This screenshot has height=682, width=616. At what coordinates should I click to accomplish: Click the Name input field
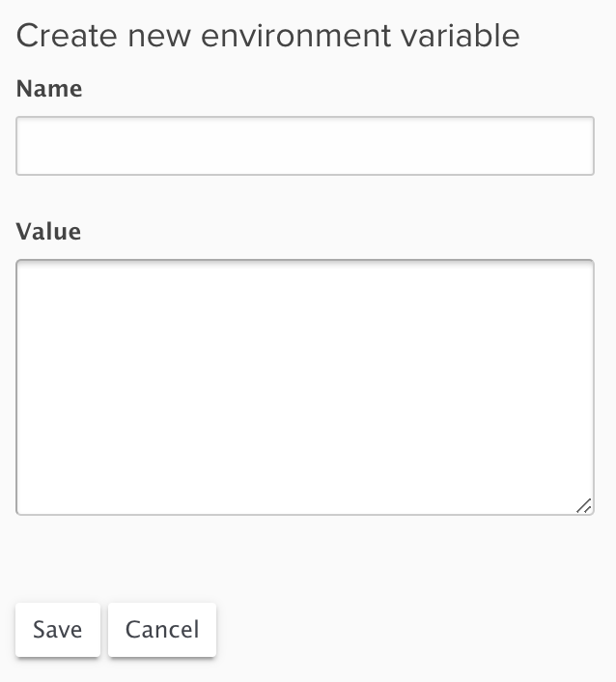[x=305, y=146]
